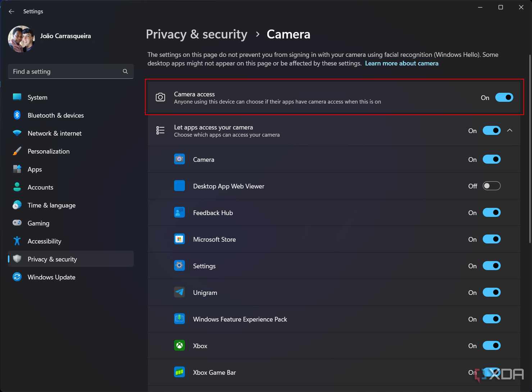This screenshot has width=532, height=392.
Task: Maximize the Settings window
Action: (500, 7)
